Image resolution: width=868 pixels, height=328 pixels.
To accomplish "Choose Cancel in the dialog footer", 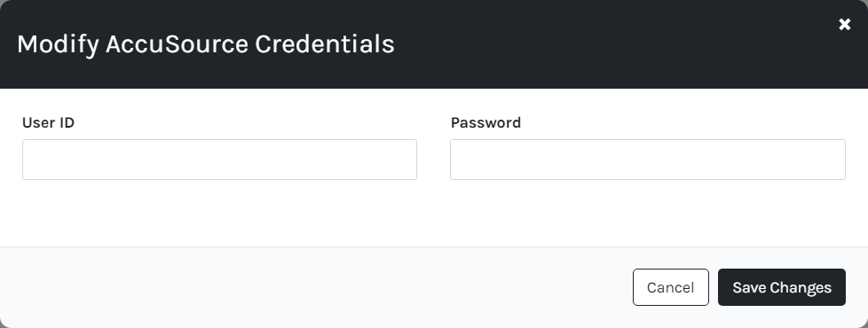I will coord(670,287).
